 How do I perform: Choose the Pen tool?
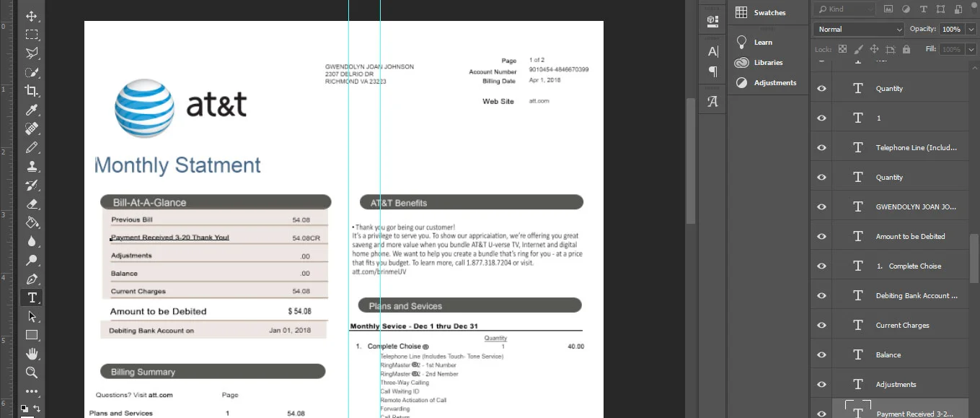point(32,279)
